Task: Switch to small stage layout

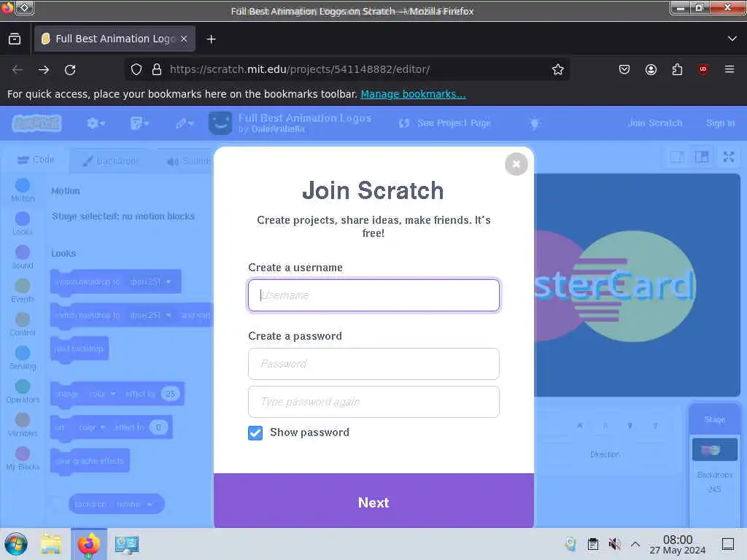Action: click(x=677, y=157)
